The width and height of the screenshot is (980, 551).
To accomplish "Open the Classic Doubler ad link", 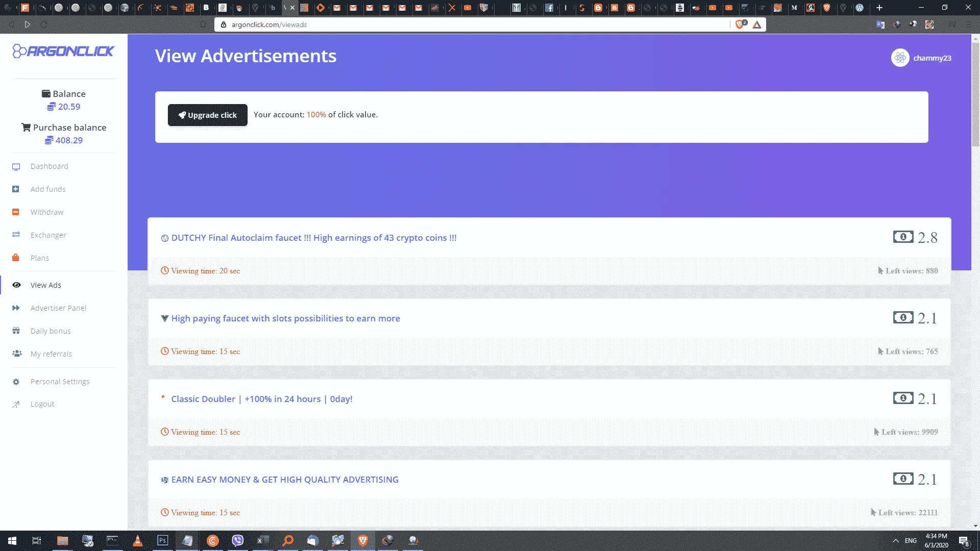I will (x=262, y=399).
